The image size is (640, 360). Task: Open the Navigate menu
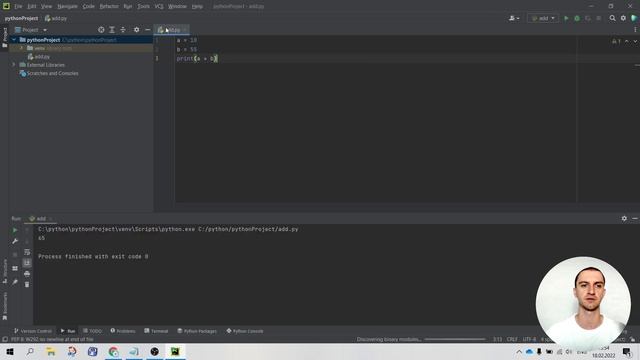[67, 7]
